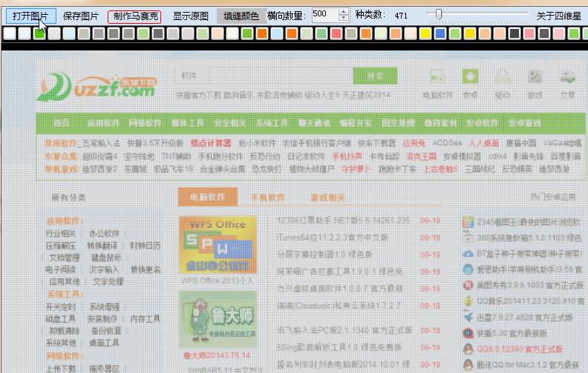The height and width of the screenshot is (373, 588).
Task: Select the bright green swatch under 打开图片
Action: (x=39, y=33)
